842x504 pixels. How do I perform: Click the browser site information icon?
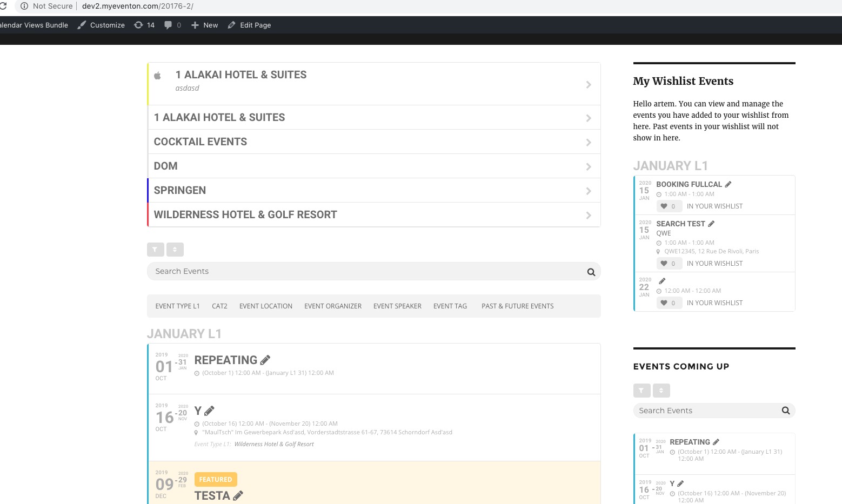(24, 6)
